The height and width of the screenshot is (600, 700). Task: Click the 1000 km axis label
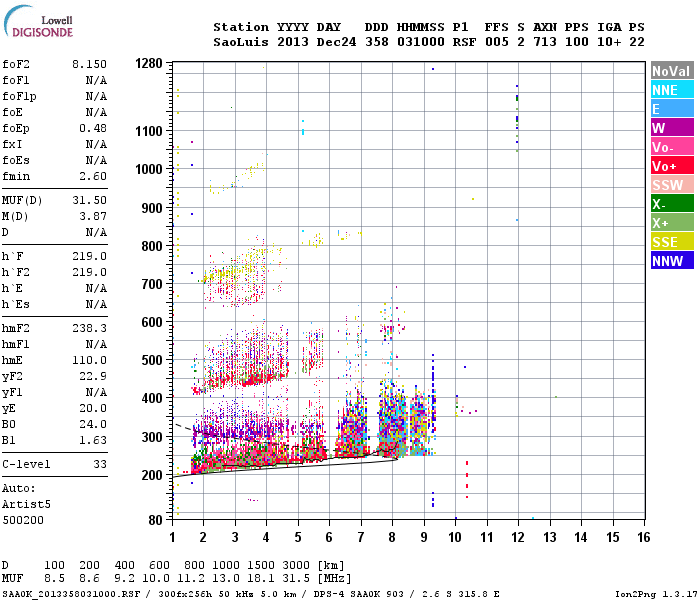[x=149, y=169]
